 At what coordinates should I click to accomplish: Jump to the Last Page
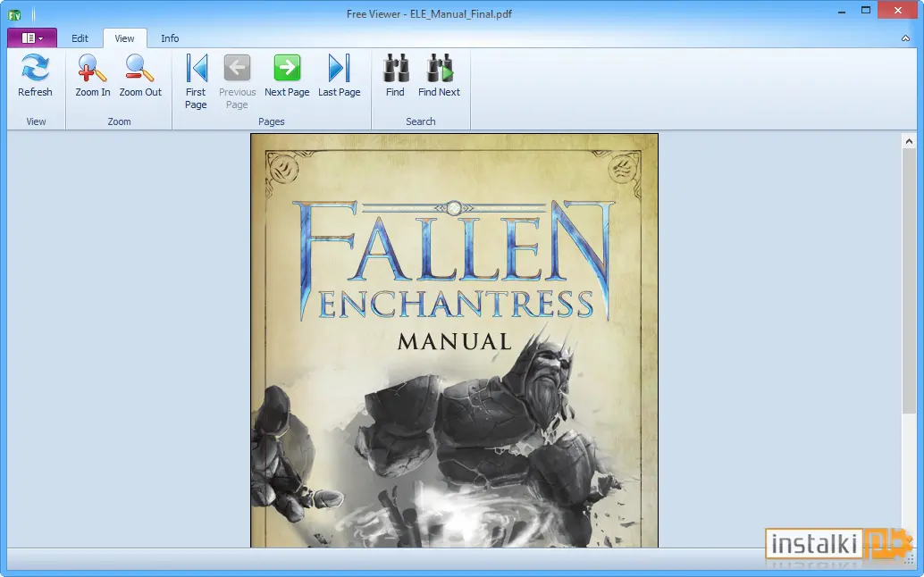(x=339, y=68)
